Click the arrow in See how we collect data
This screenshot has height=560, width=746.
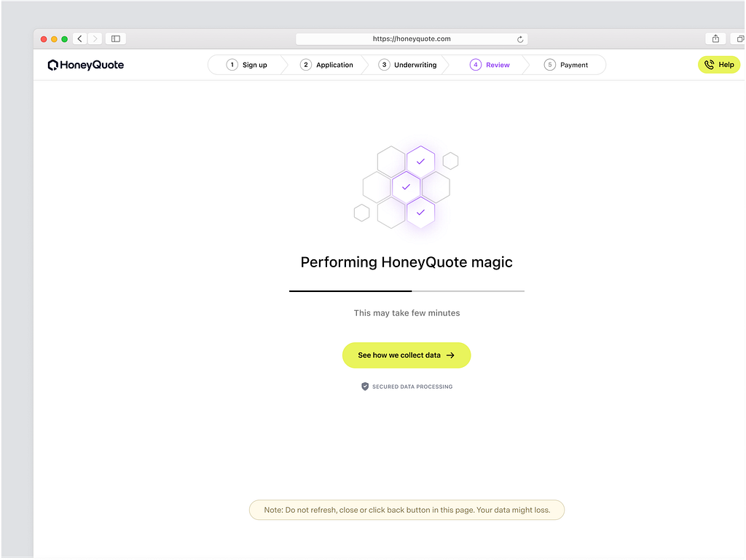(x=450, y=355)
